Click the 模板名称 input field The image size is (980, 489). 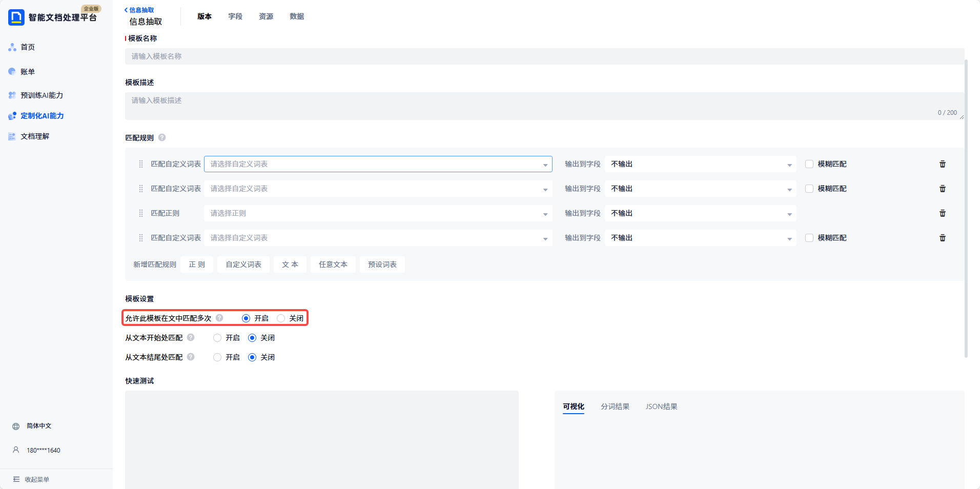point(545,56)
